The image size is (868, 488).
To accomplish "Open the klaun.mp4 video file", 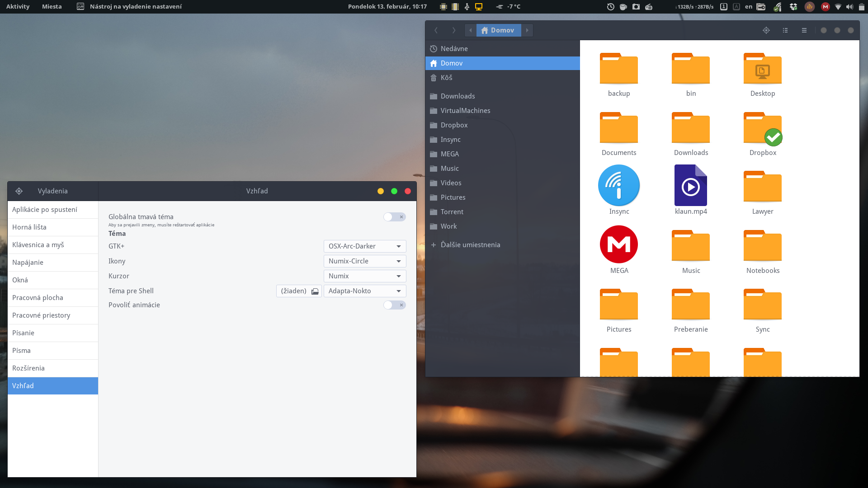I will (x=690, y=185).
